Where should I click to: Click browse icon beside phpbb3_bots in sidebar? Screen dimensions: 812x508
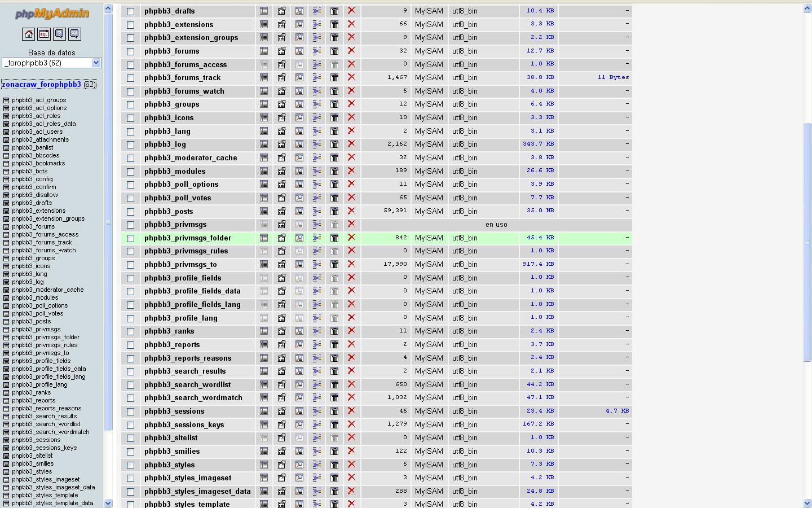point(6,172)
